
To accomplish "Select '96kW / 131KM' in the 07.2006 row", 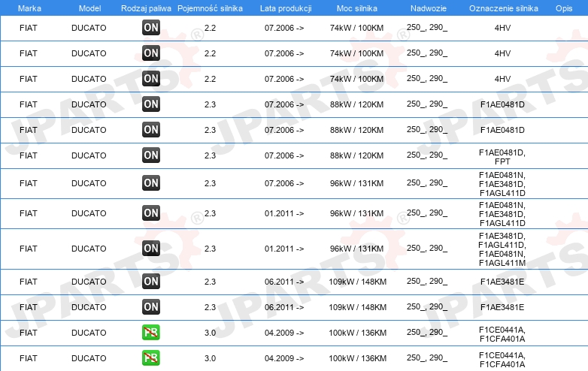I will [356, 183].
